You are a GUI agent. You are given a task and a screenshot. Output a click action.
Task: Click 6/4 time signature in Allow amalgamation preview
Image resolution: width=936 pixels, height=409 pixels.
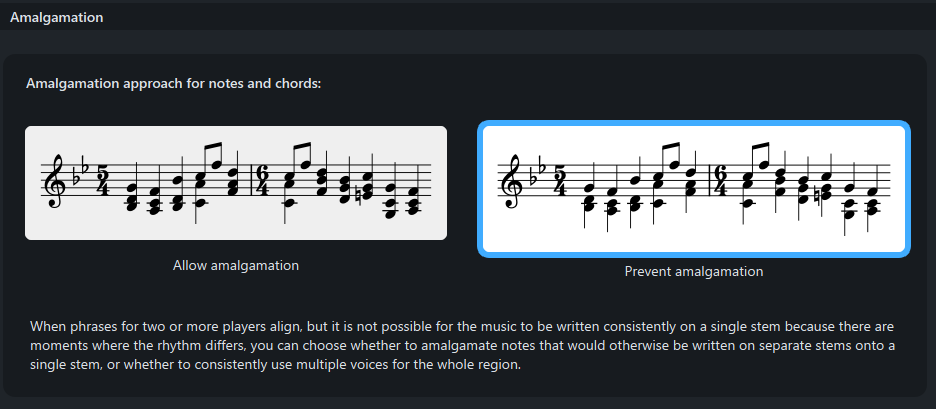point(261,180)
